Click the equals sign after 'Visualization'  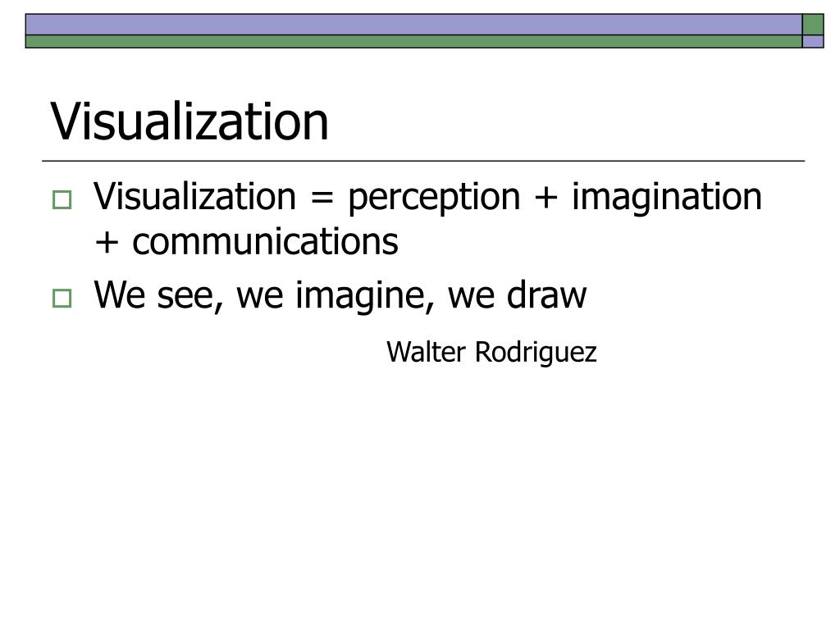click(x=322, y=199)
